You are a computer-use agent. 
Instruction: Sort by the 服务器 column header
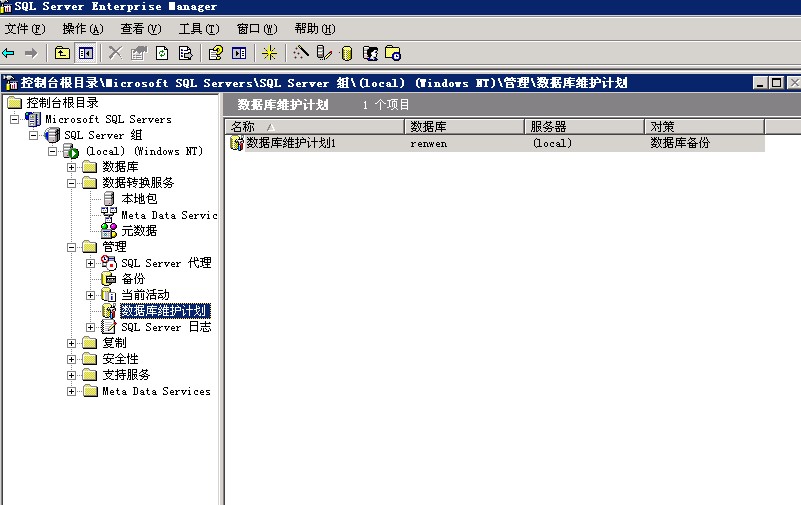584,127
